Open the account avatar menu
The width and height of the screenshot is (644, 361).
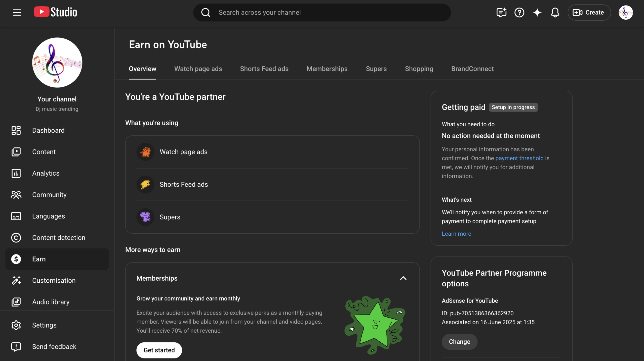tap(626, 12)
